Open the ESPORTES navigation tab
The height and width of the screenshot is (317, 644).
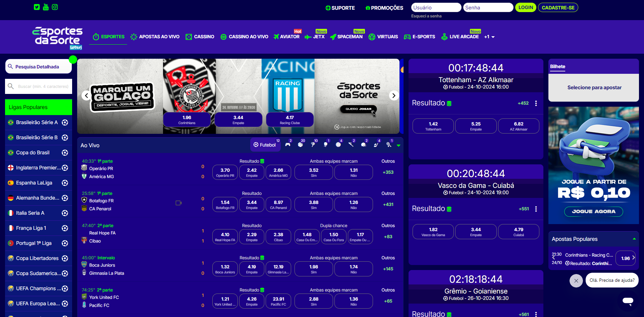[108, 37]
